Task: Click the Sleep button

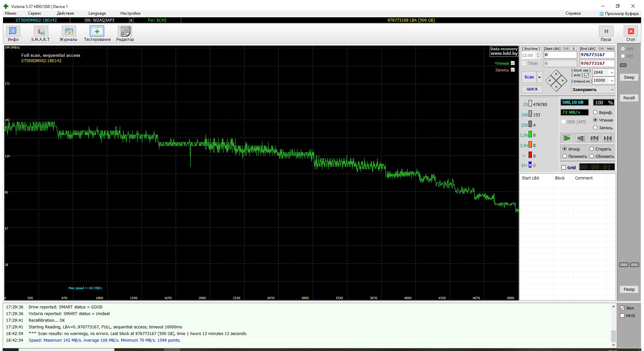Action: coord(629,77)
